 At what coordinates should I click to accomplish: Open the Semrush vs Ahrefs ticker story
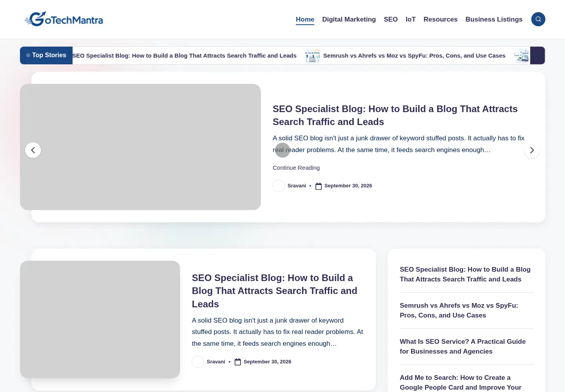pos(414,56)
